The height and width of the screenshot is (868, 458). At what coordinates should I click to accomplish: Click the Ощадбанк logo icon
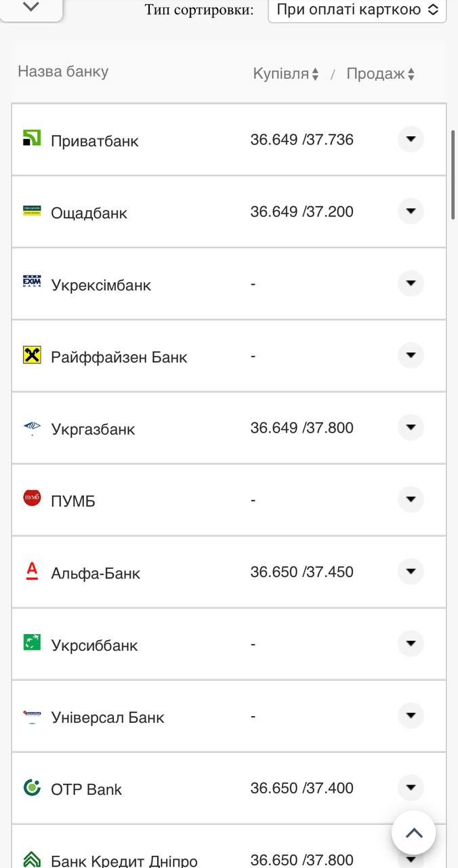click(32, 211)
